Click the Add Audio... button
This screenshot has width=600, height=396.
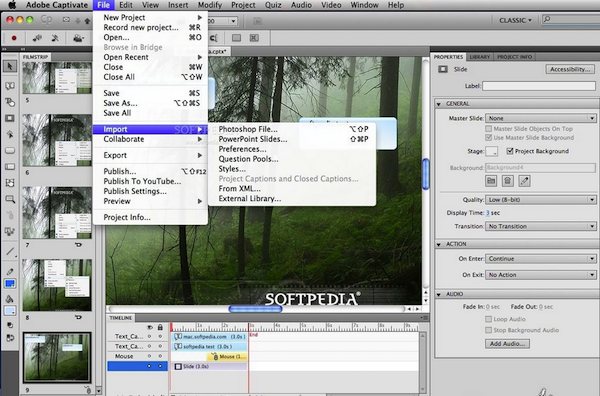[x=507, y=344]
